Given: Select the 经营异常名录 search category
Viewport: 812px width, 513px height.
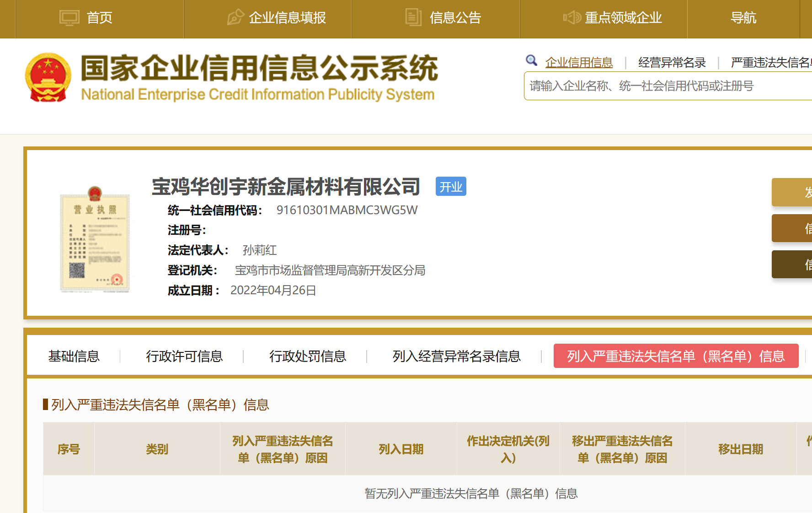Looking at the screenshot, I should click(x=672, y=63).
